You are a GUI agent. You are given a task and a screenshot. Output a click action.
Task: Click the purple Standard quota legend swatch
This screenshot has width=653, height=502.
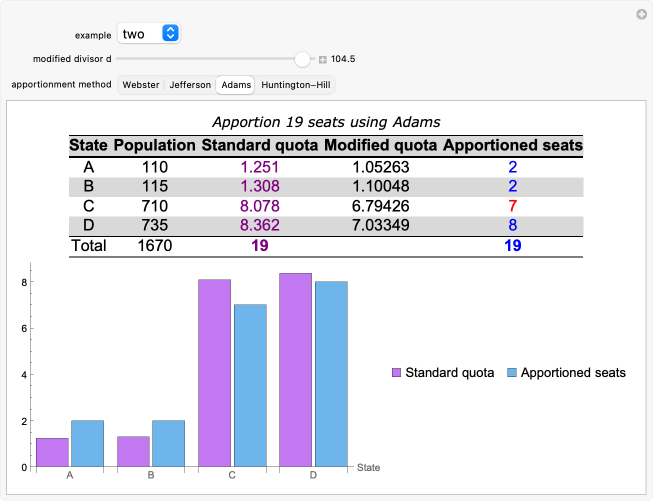[x=396, y=373]
